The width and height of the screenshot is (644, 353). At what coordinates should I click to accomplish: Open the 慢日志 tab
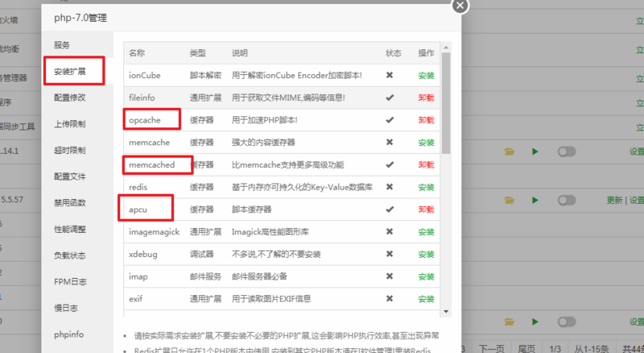66,308
